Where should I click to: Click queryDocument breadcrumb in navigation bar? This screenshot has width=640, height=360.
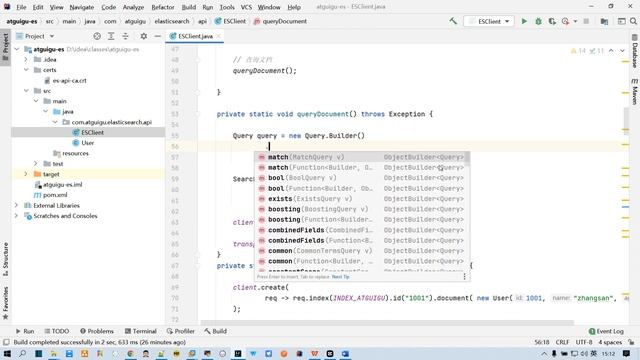tap(280, 21)
